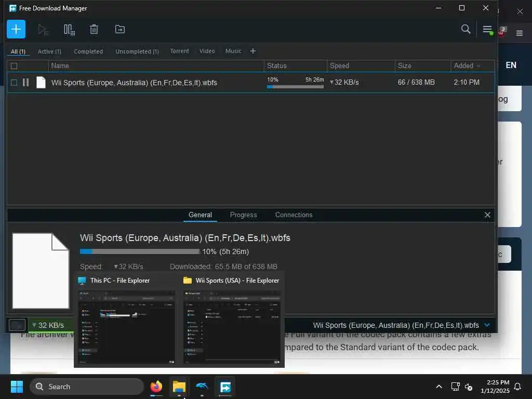The width and height of the screenshot is (532, 399).
Task: Click the 66 / 638 MB size cell
Action: (416, 83)
